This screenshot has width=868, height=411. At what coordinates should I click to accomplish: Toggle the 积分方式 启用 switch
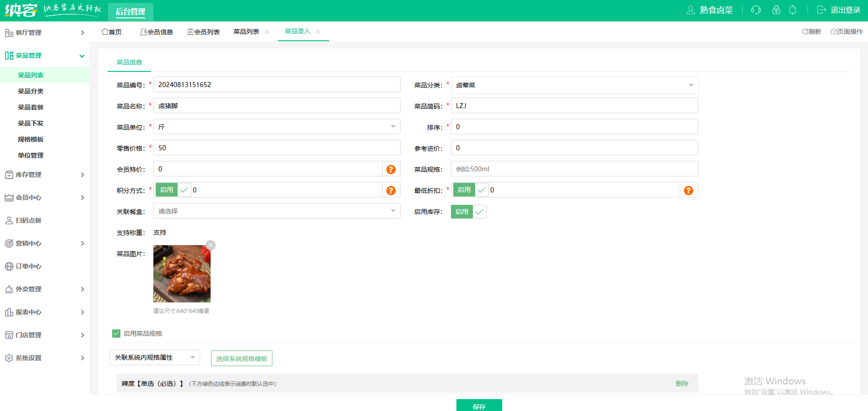173,190
